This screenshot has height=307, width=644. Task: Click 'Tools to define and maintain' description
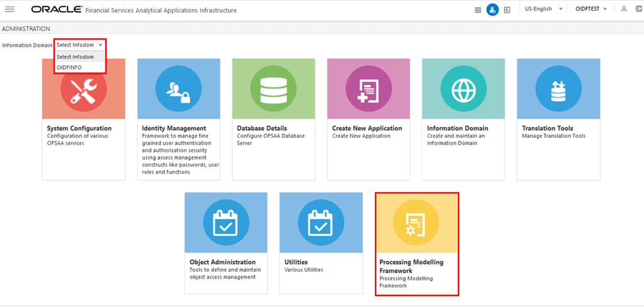pyautogui.click(x=225, y=273)
